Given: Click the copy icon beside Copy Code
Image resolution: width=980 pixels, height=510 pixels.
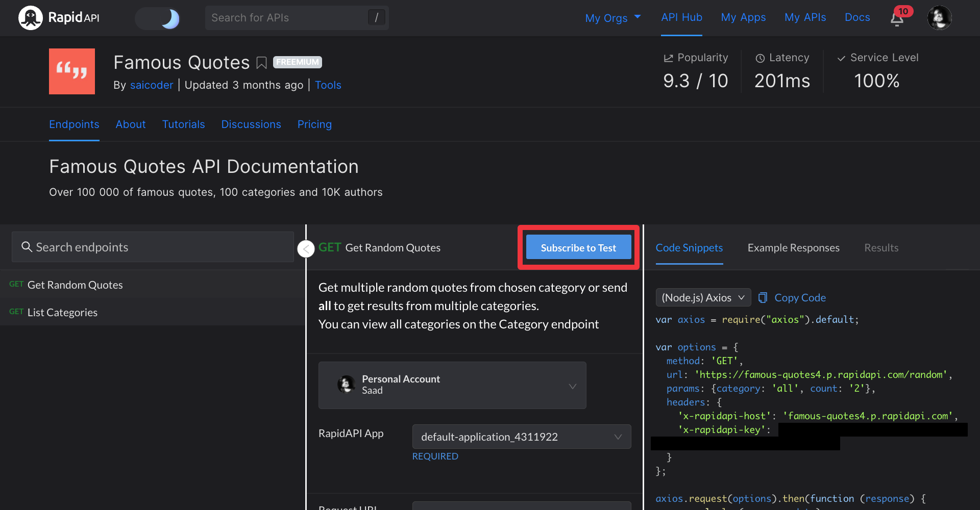Looking at the screenshot, I should (763, 297).
